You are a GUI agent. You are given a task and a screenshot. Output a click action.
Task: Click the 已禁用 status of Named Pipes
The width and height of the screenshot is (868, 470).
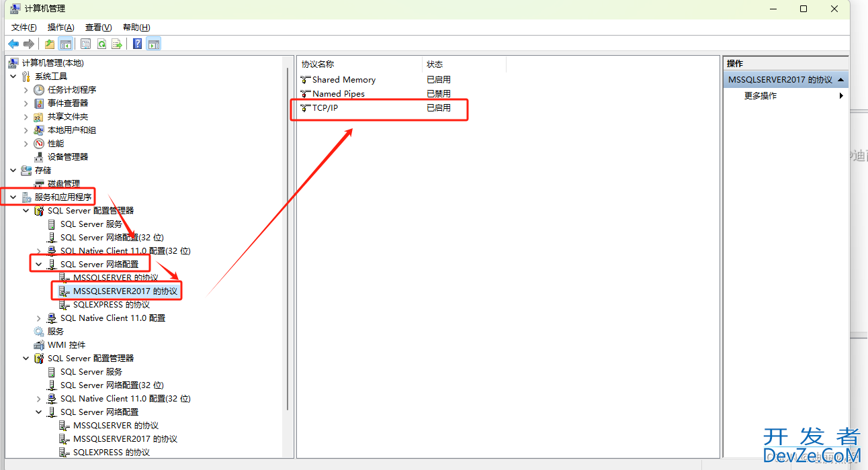[x=439, y=93]
